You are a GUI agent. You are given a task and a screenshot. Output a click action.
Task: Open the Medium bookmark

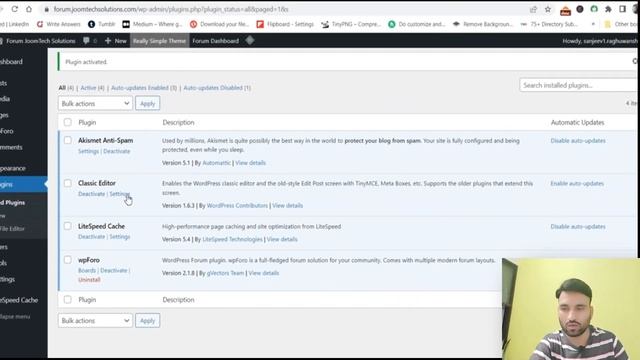(152, 24)
